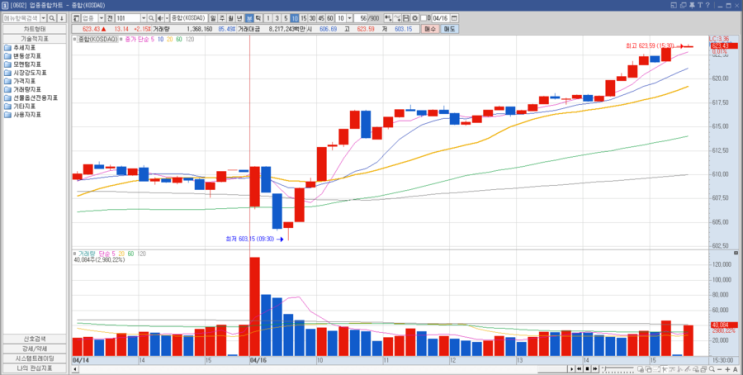This screenshot has width=743, height=375.
Task: Open the menu search dropdown arrow
Action: coord(43,18)
